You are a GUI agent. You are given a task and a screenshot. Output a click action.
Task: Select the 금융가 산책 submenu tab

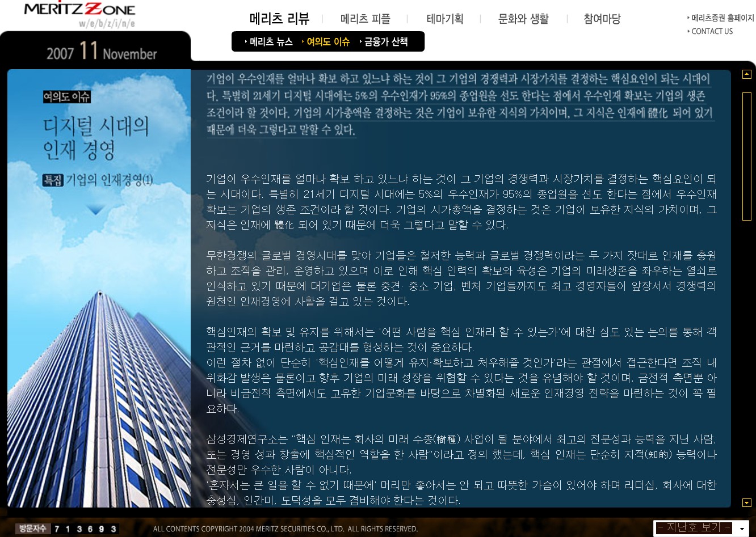pyautogui.click(x=384, y=41)
